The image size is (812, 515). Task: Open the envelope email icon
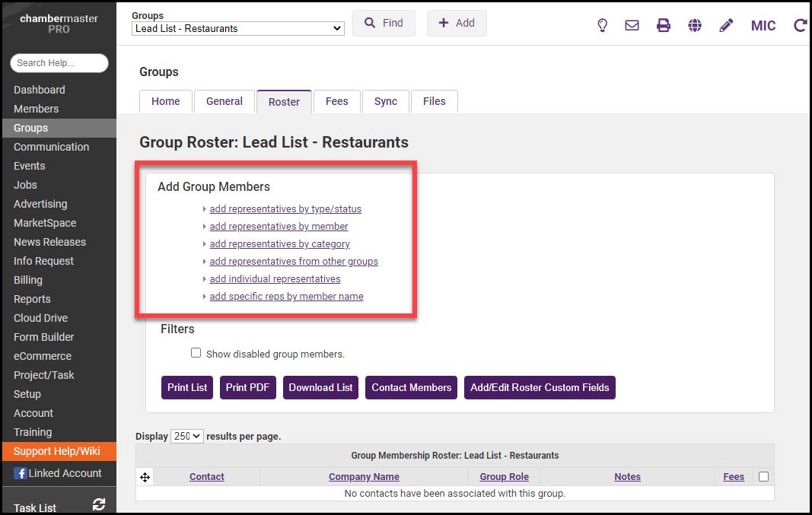(x=632, y=25)
